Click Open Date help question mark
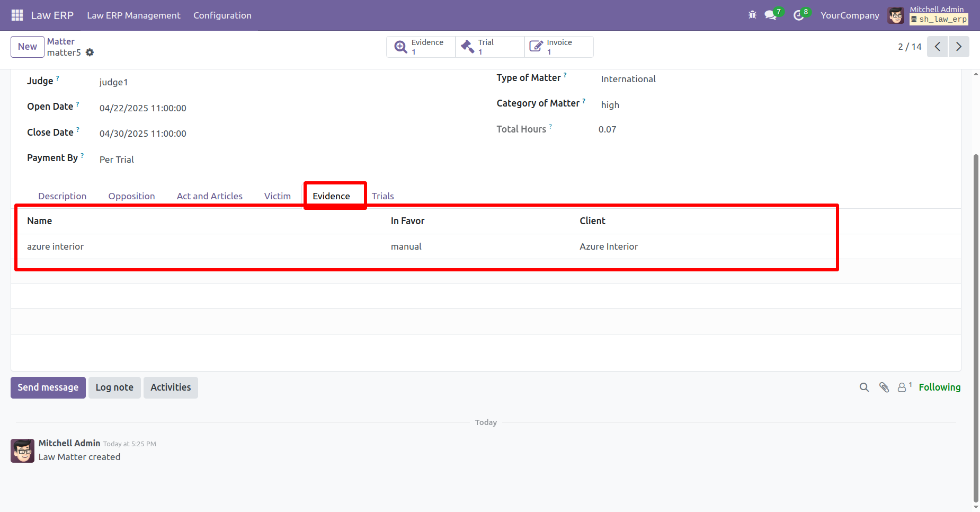The width and height of the screenshot is (980, 512). [78, 104]
